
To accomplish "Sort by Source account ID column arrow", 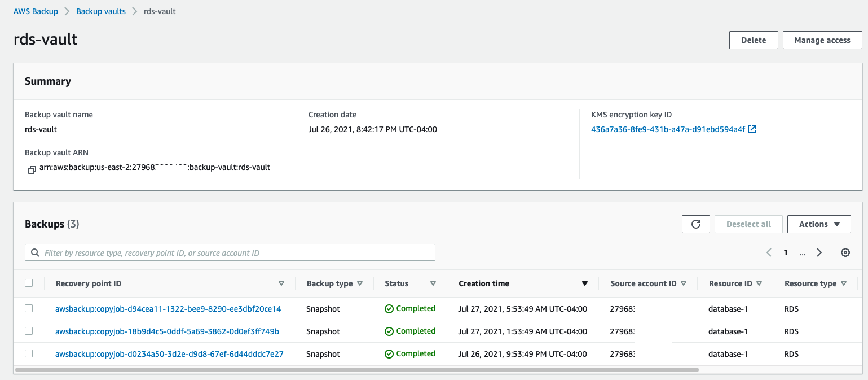I will click(684, 283).
